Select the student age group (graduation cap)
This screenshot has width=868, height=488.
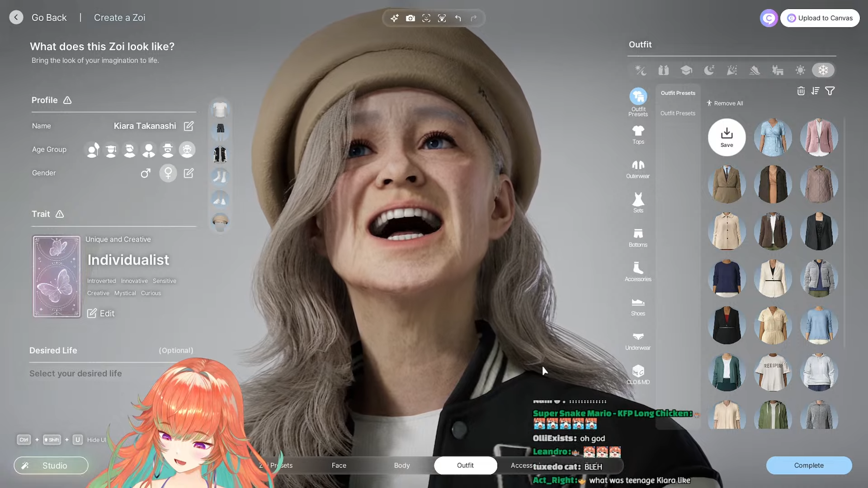tap(111, 150)
